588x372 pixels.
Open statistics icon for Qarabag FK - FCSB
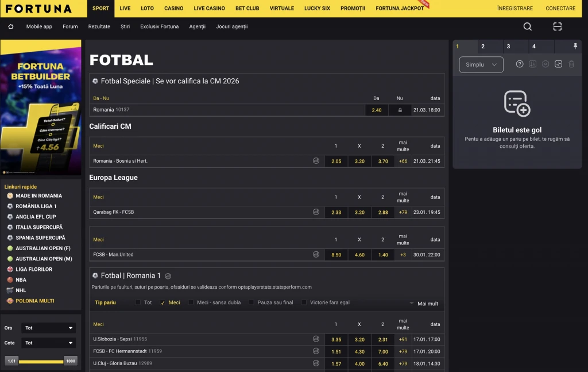(316, 212)
